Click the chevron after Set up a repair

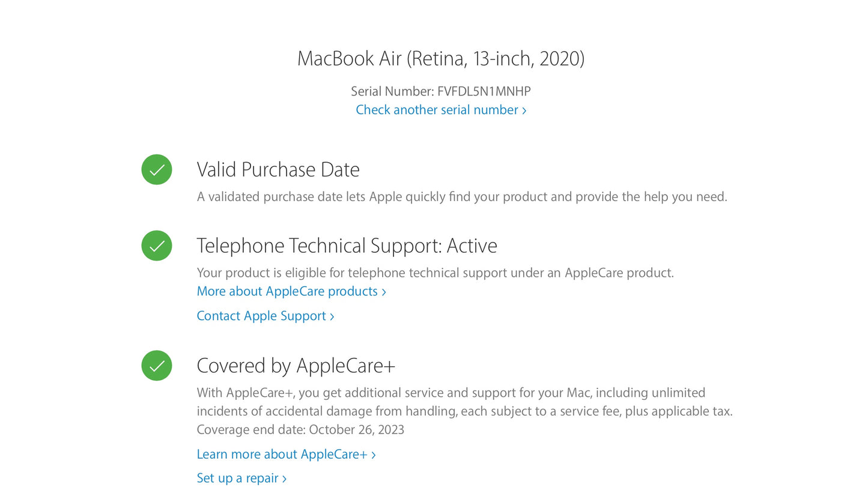[285, 479]
